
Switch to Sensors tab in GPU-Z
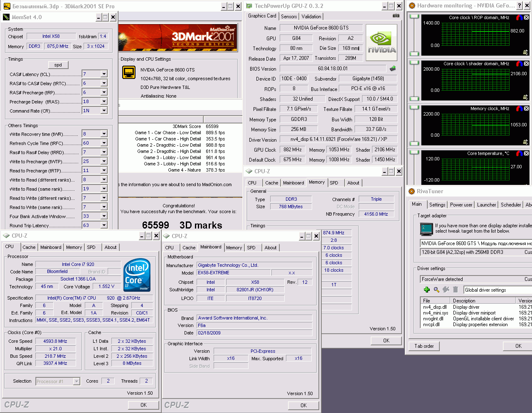click(x=289, y=17)
